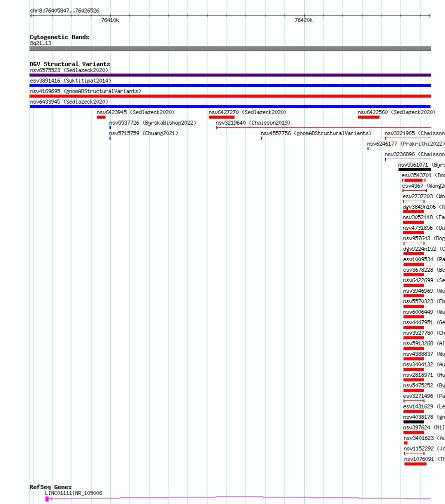Click the red nsv1076091 variant bar
Image resolution: width=445 pixels, height=504 pixels.
click(415, 464)
